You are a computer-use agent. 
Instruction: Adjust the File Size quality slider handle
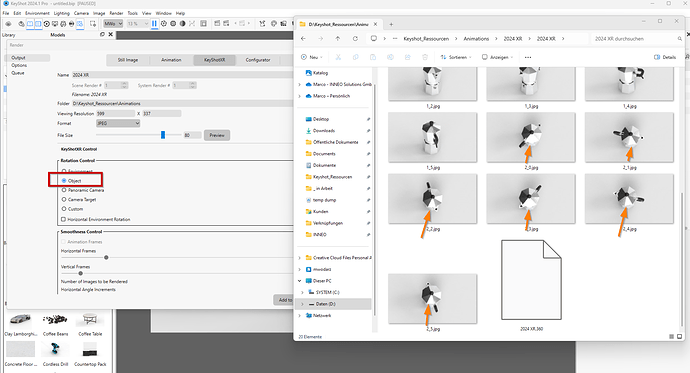pyautogui.click(x=163, y=135)
